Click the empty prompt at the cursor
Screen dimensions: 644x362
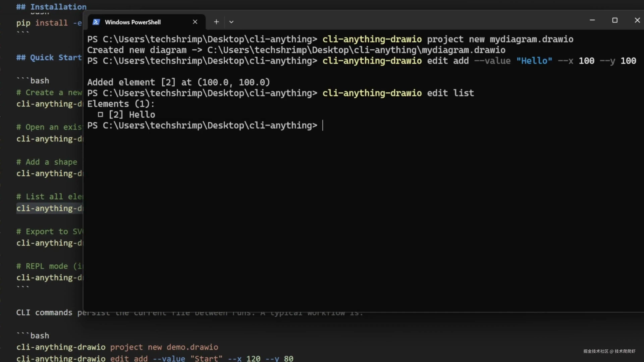(323, 125)
